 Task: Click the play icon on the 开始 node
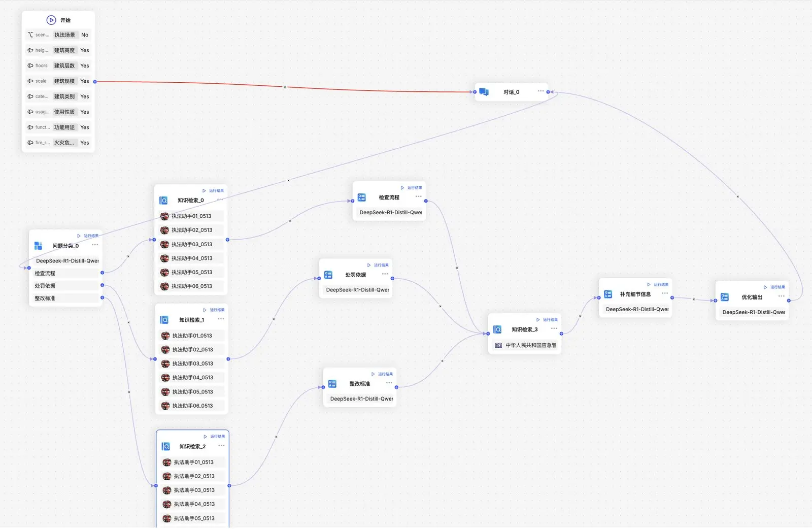[51, 20]
